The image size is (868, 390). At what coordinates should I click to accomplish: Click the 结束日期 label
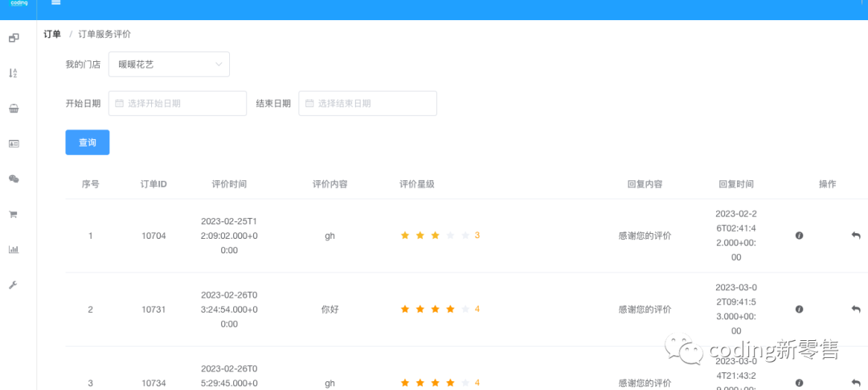(x=273, y=103)
